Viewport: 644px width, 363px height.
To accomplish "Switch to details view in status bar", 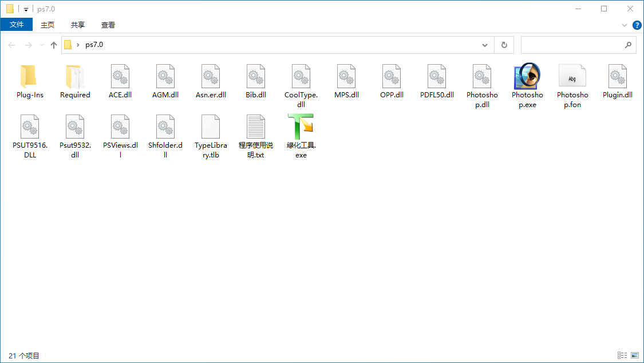I will [622, 355].
